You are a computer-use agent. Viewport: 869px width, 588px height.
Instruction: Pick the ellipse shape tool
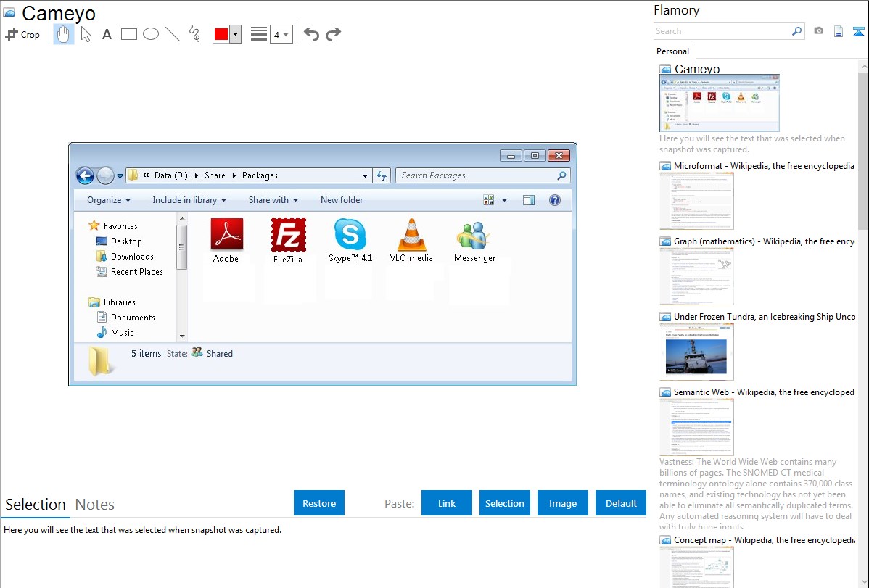[x=151, y=34]
